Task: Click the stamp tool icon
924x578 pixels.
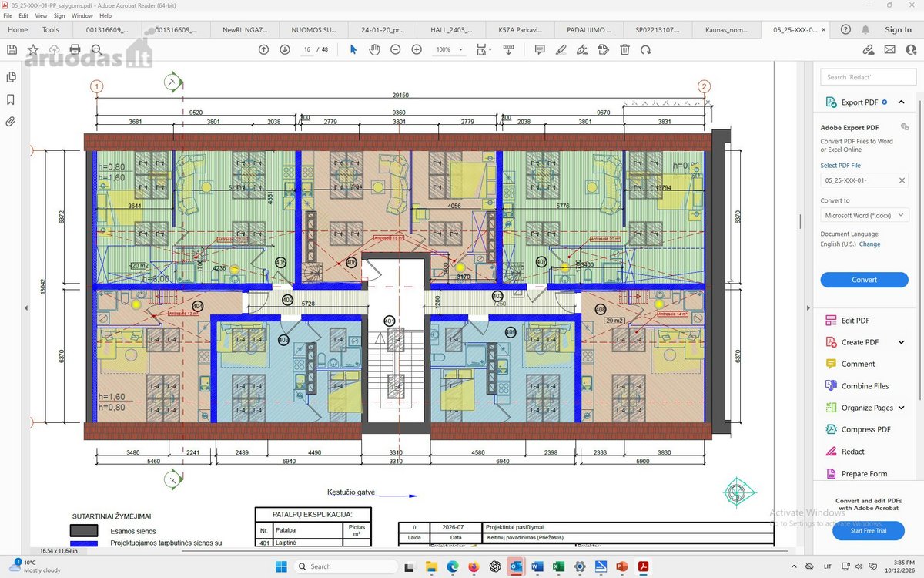Action: click(603, 49)
